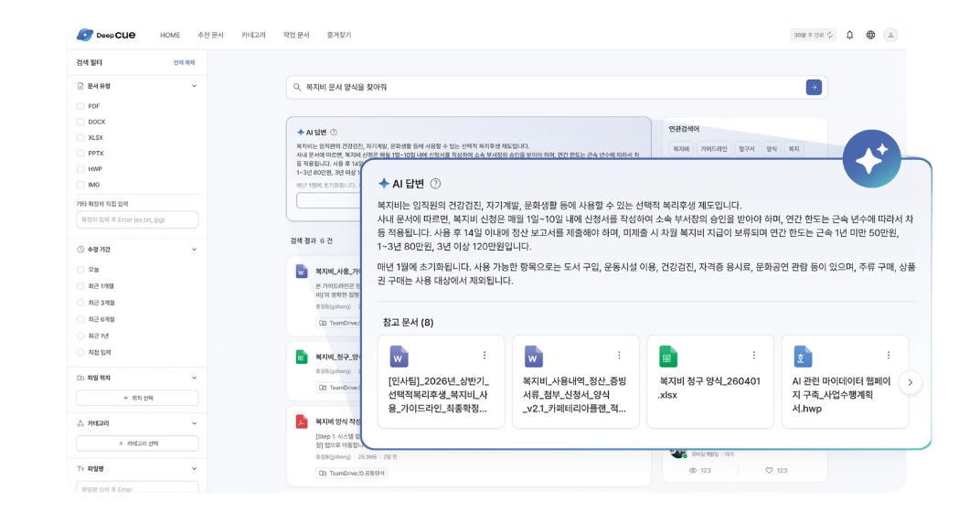Click the HWP icon on the AI 관련 마이데이터 card
The image size is (980, 512).
[803, 357]
